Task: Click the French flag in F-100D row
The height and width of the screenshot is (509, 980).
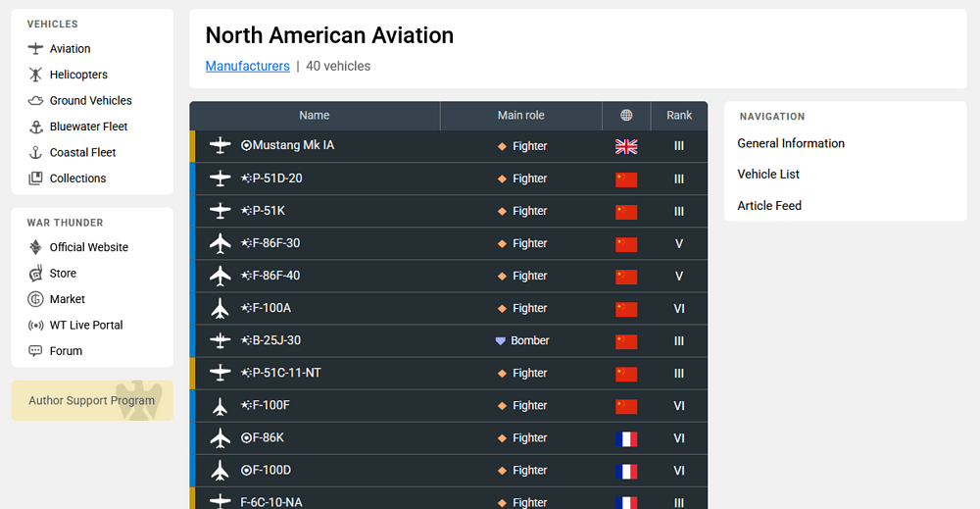Action: click(626, 472)
